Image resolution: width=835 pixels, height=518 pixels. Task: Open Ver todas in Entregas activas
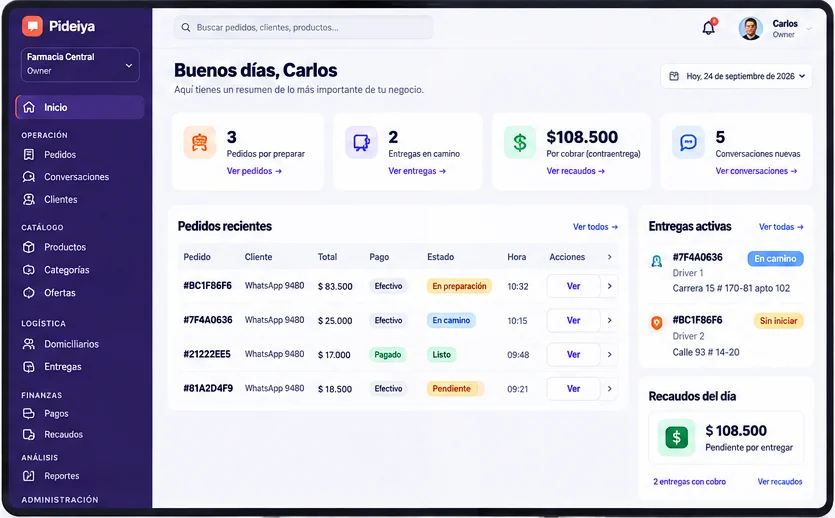coord(781,227)
